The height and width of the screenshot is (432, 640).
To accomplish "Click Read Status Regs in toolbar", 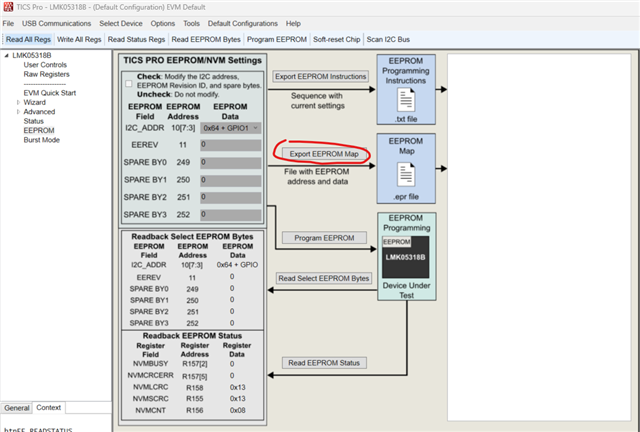I will click(x=136, y=39).
